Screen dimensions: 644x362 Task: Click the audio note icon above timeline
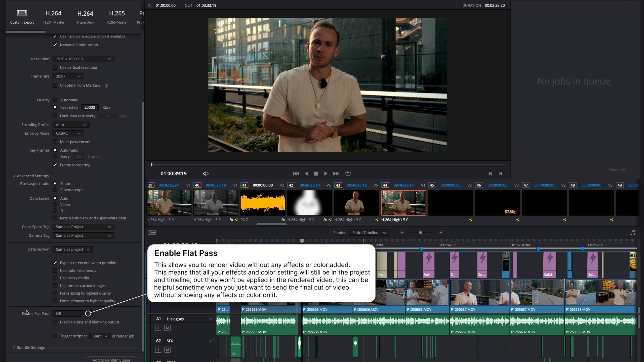(x=633, y=233)
